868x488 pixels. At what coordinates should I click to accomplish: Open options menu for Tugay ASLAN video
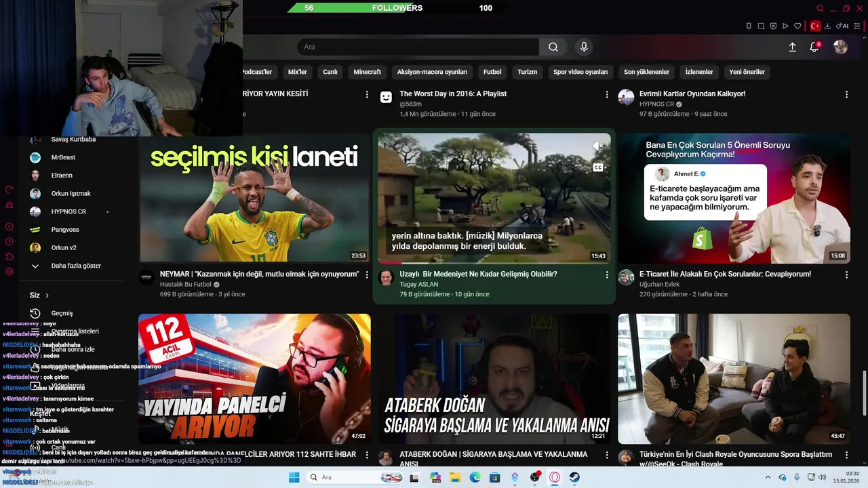(x=607, y=274)
